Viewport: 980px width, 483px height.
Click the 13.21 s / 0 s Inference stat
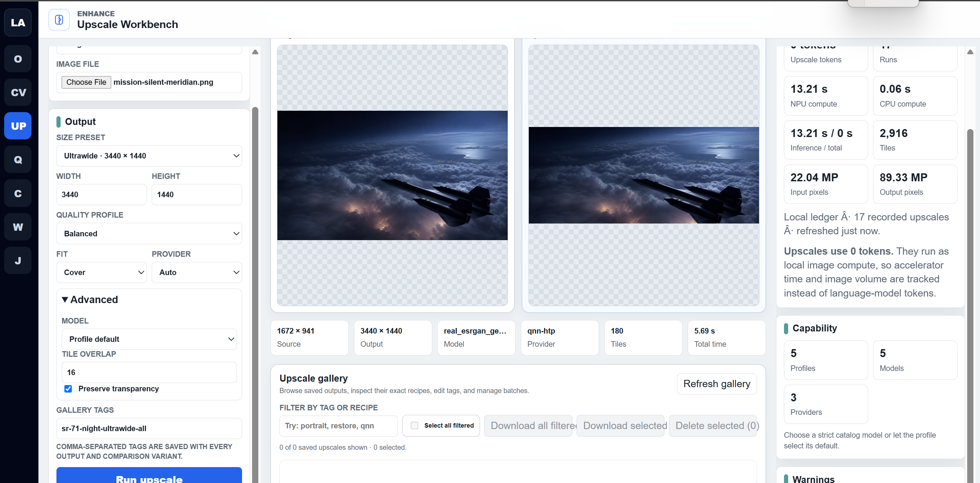[x=826, y=140]
